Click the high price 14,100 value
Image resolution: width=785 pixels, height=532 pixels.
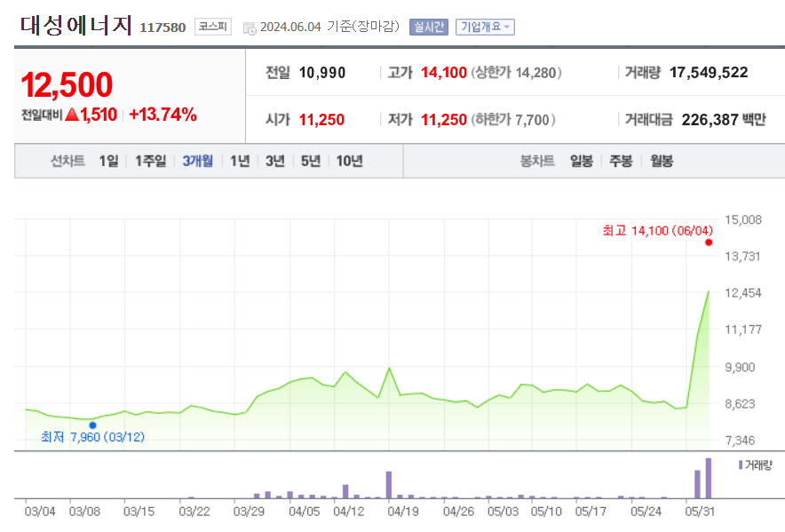(x=444, y=73)
